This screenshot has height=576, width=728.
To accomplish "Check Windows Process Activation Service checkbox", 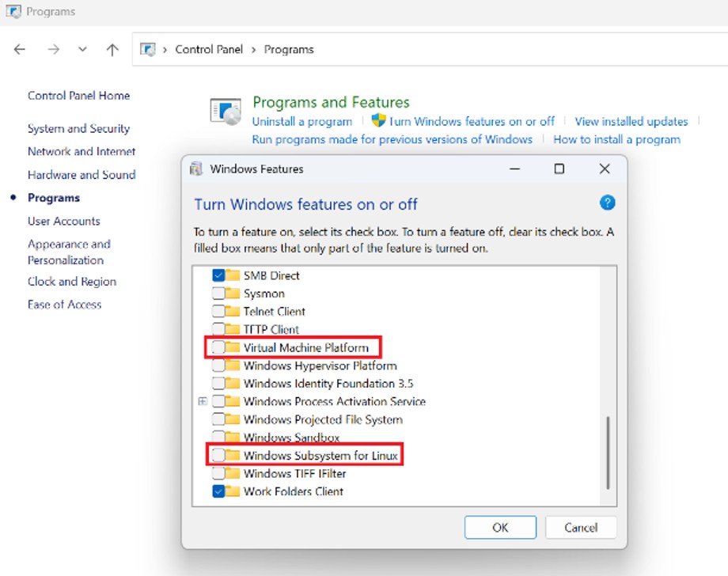I will coord(218,401).
